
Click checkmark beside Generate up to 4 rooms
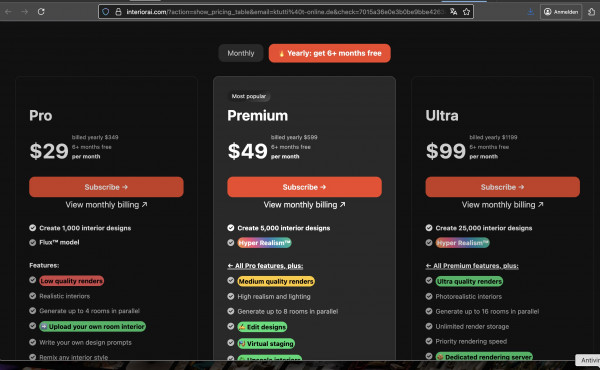(33, 311)
